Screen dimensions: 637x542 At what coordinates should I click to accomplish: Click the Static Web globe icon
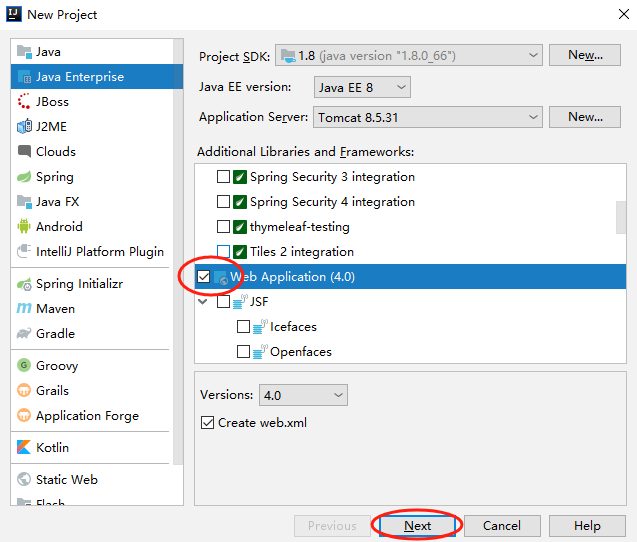click(x=24, y=479)
